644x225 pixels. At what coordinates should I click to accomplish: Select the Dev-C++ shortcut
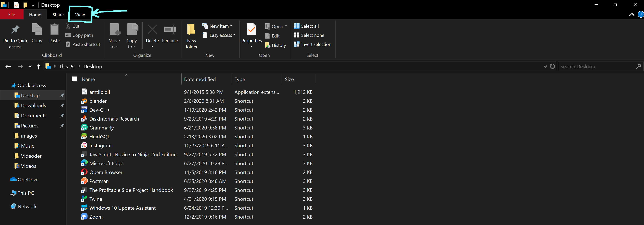point(100,110)
